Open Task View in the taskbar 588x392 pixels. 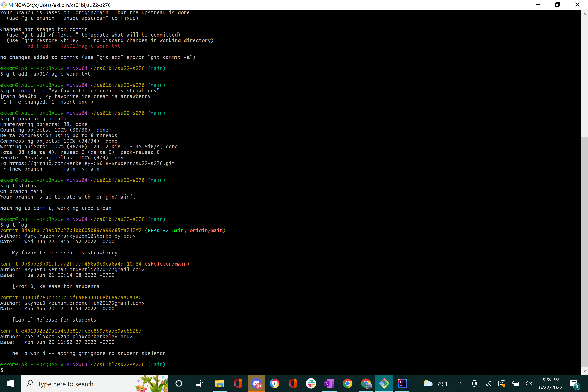click(199, 383)
